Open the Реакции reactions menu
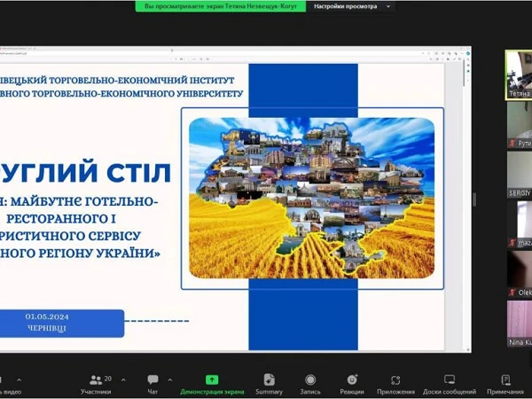532x399 pixels. pos(352,384)
